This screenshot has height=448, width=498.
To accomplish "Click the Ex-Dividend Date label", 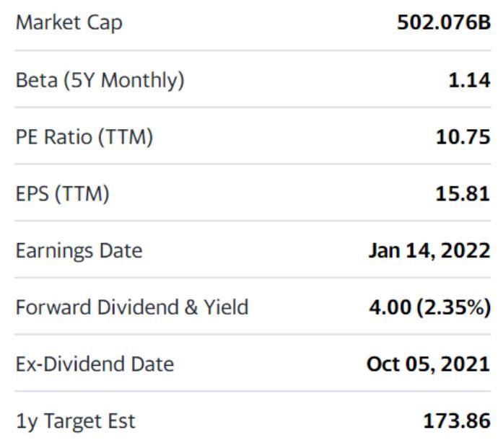I will tap(95, 364).
